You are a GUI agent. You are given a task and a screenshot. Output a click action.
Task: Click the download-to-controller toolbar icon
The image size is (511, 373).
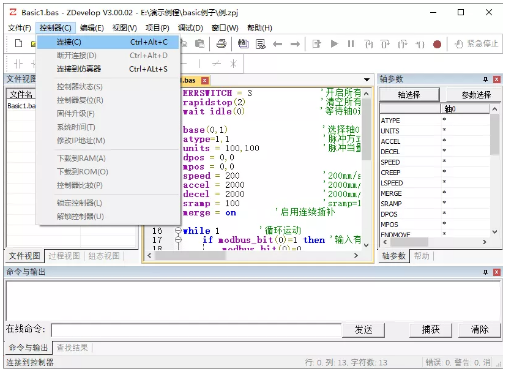[316, 44]
